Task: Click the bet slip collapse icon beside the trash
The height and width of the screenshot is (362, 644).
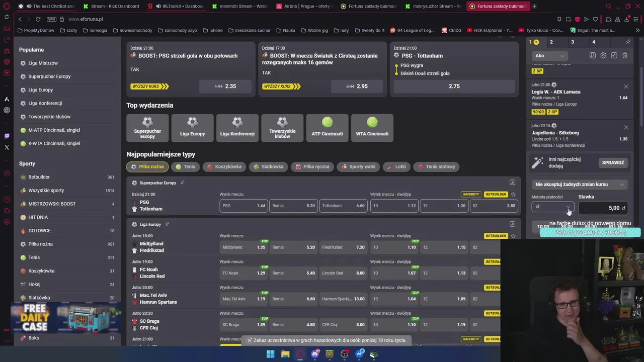Action: point(614,55)
